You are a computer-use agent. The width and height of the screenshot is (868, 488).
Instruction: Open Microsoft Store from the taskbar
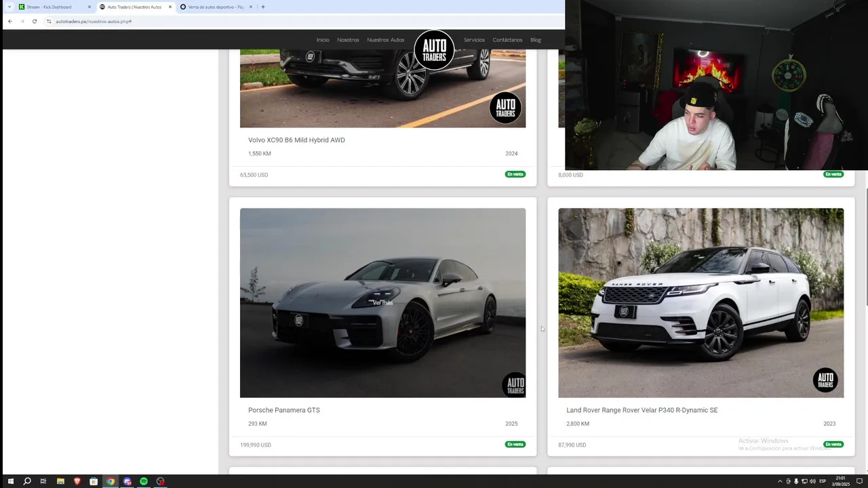[x=94, y=481]
